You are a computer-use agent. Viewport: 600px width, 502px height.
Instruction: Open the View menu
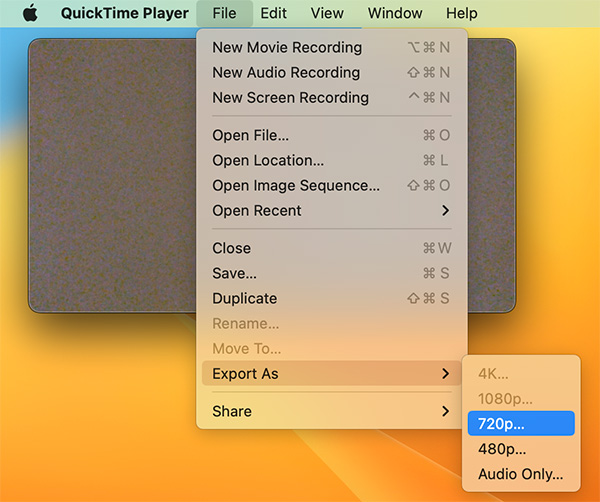pyautogui.click(x=327, y=13)
